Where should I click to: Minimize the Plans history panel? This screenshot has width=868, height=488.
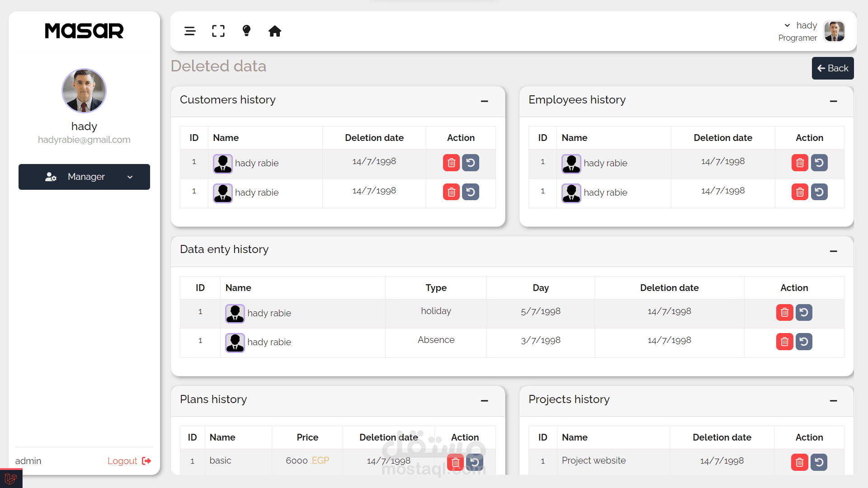point(485,401)
